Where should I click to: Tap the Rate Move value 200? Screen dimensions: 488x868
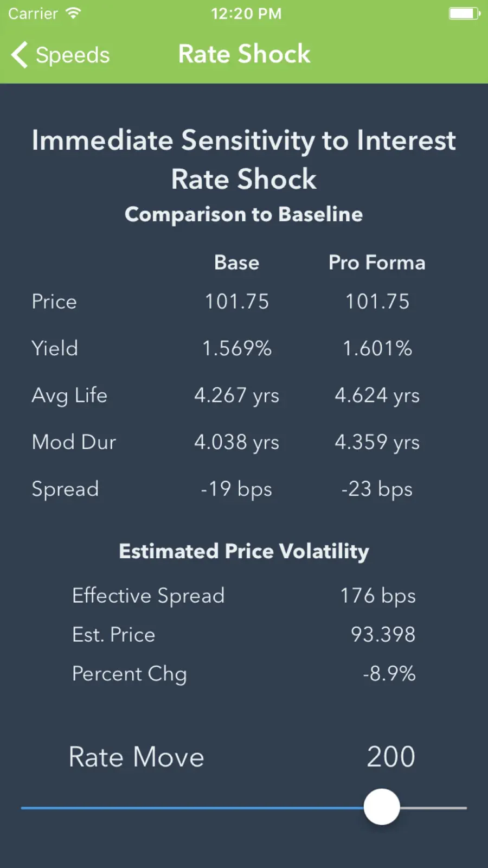point(391,756)
